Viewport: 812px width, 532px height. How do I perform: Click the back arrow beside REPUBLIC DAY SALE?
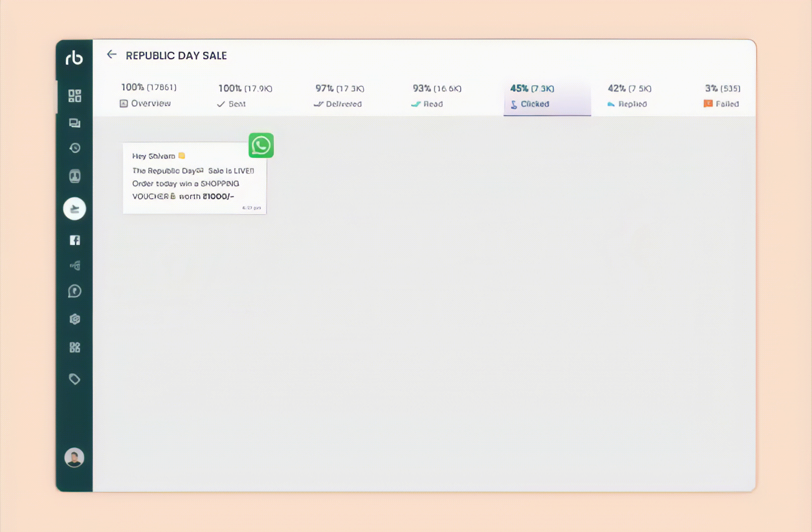[x=111, y=55]
